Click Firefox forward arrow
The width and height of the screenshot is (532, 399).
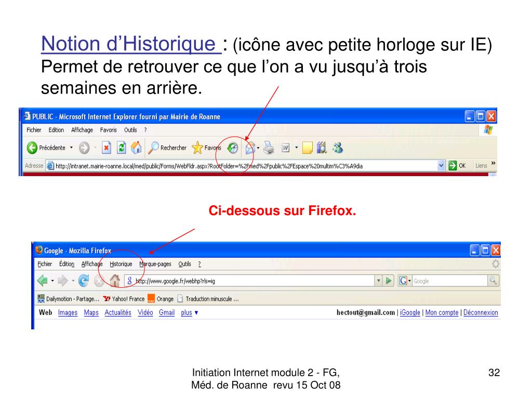[63, 281]
